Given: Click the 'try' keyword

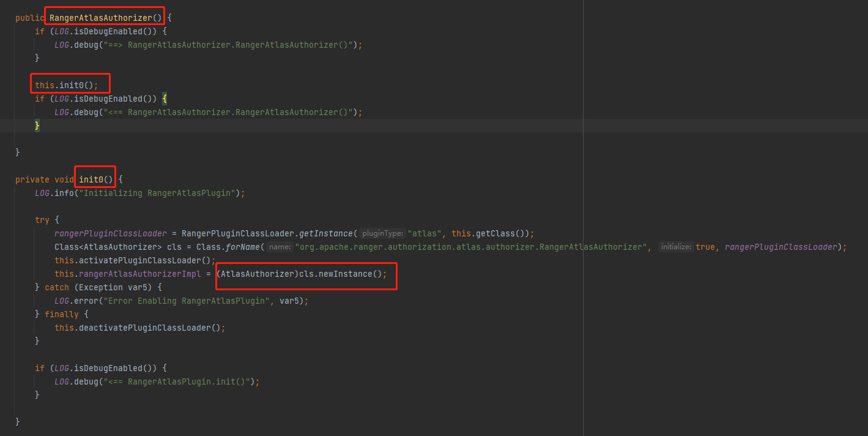Looking at the screenshot, I should 42,220.
